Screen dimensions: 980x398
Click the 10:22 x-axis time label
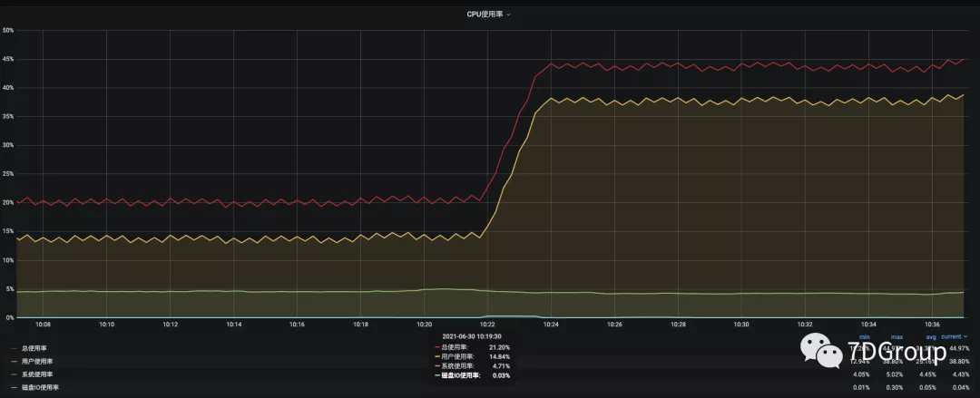(x=487, y=325)
